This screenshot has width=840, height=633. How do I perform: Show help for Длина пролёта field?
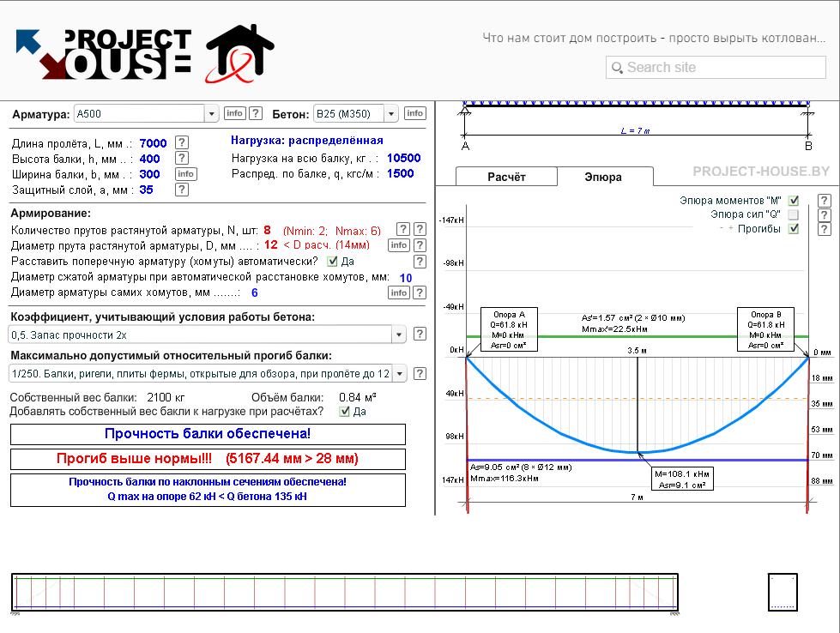(182, 142)
